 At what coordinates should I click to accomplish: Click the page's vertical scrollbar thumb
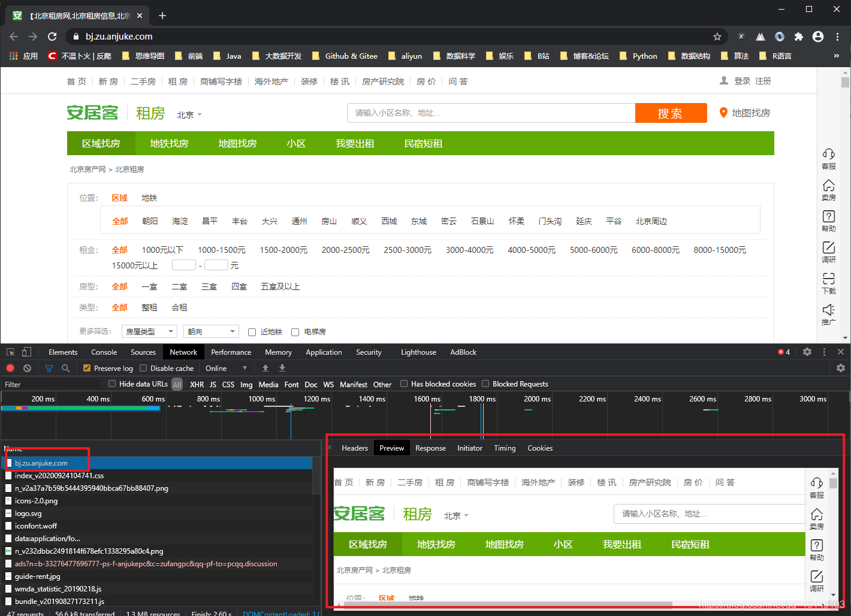click(x=845, y=82)
